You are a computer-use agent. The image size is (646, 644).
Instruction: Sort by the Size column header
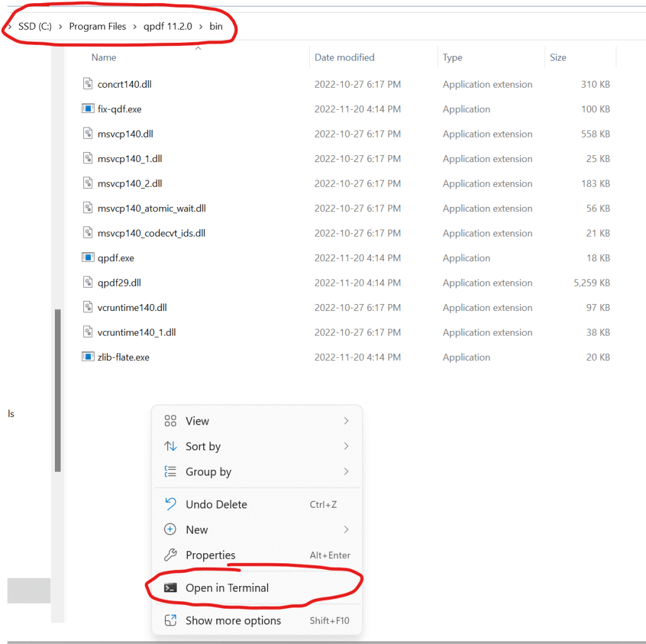[558, 57]
